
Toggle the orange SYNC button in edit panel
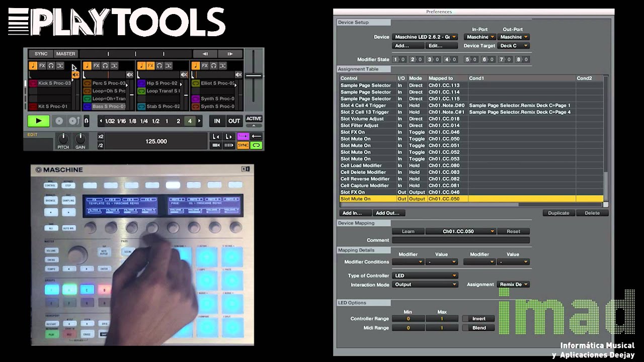[x=243, y=145]
